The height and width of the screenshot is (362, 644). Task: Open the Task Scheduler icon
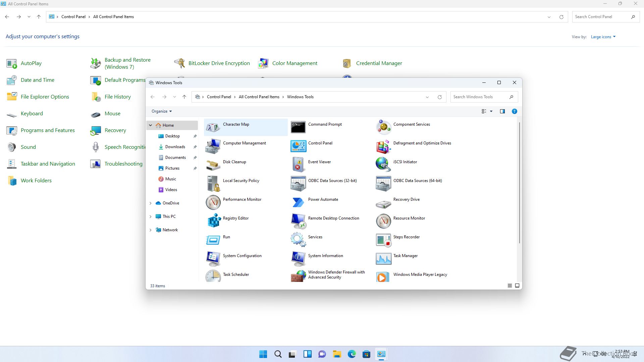tap(213, 277)
